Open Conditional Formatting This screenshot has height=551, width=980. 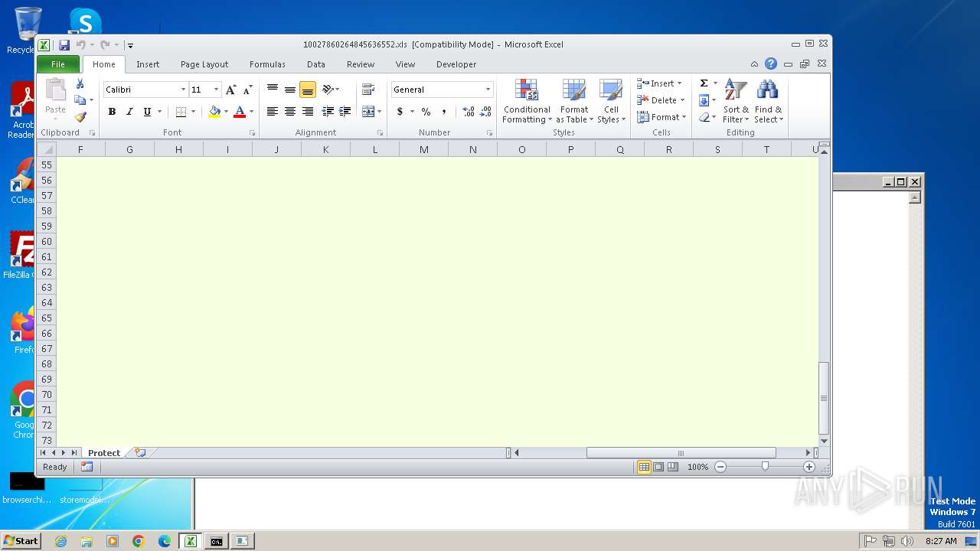(x=527, y=101)
